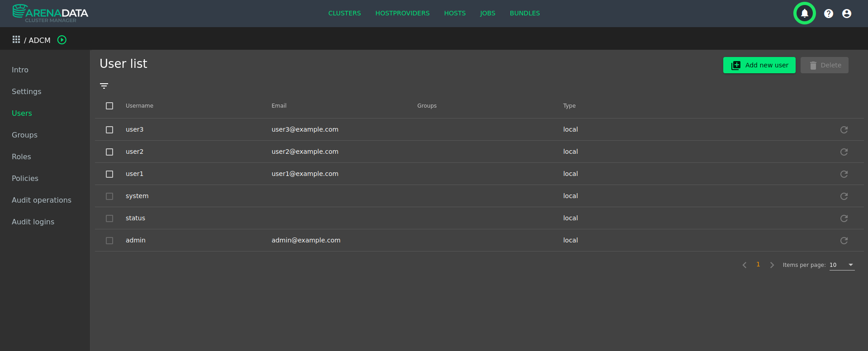Go to the next page arrow
868x351 pixels.
click(772, 265)
